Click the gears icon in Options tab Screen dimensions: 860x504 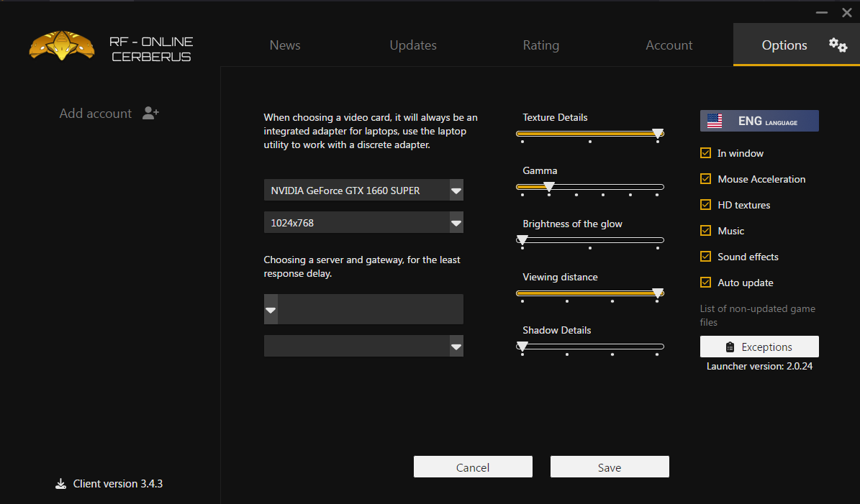click(838, 45)
